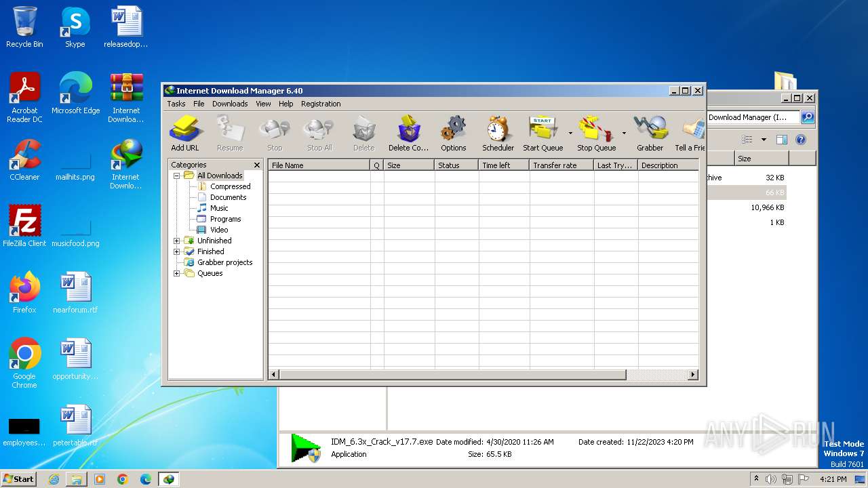Select All Downloads in the tree

point(220,176)
